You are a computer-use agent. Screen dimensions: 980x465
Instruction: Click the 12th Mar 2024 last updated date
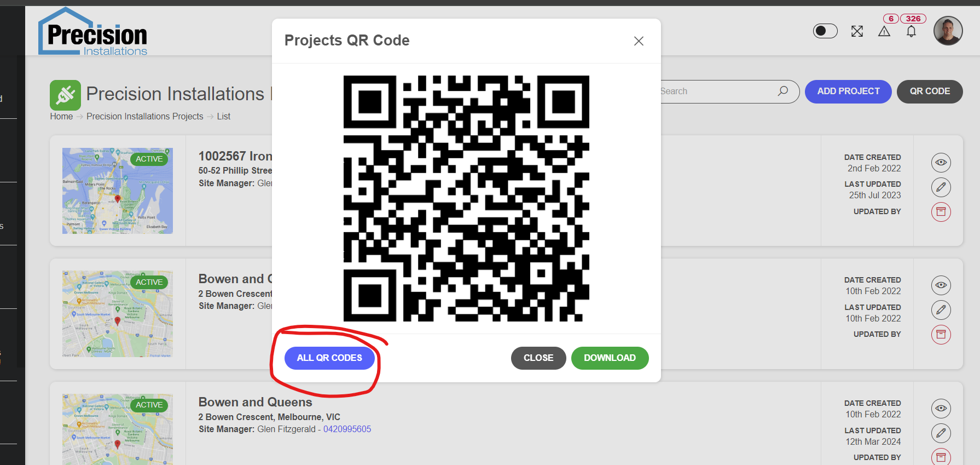tap(873, 441)
